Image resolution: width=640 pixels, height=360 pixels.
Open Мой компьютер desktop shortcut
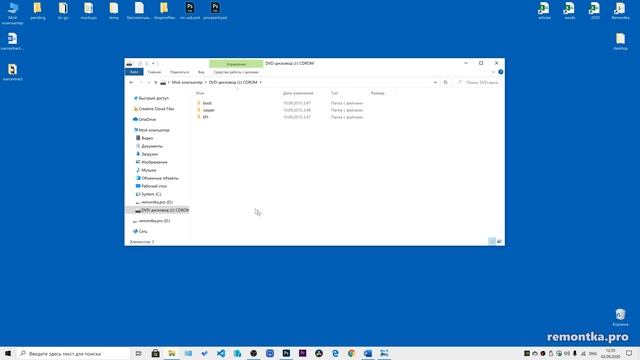[x=13, y=13]
